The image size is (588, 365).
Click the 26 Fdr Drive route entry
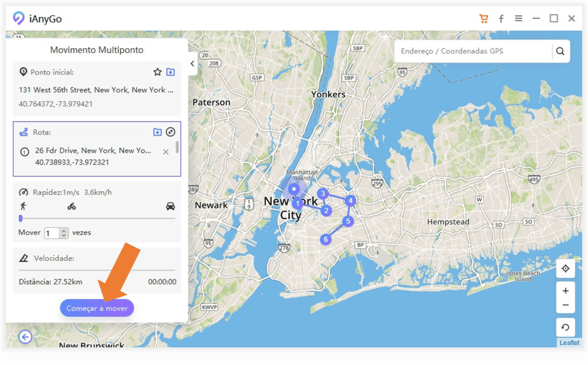(93, 150)
